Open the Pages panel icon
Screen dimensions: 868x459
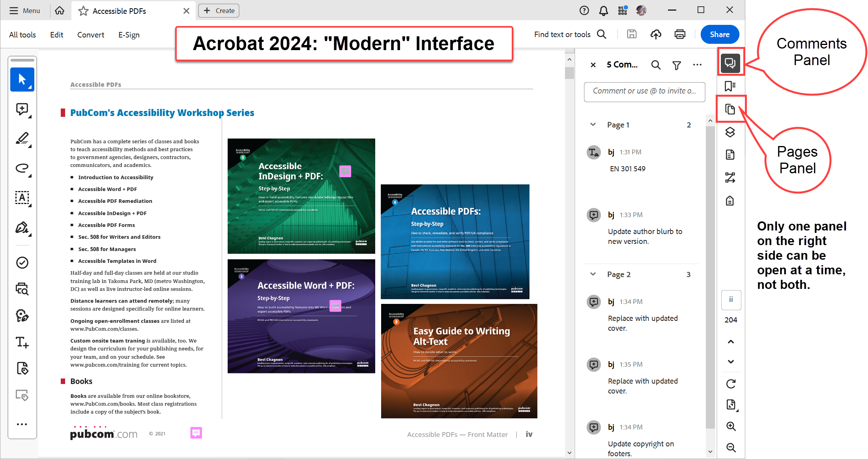coord(730,109)
